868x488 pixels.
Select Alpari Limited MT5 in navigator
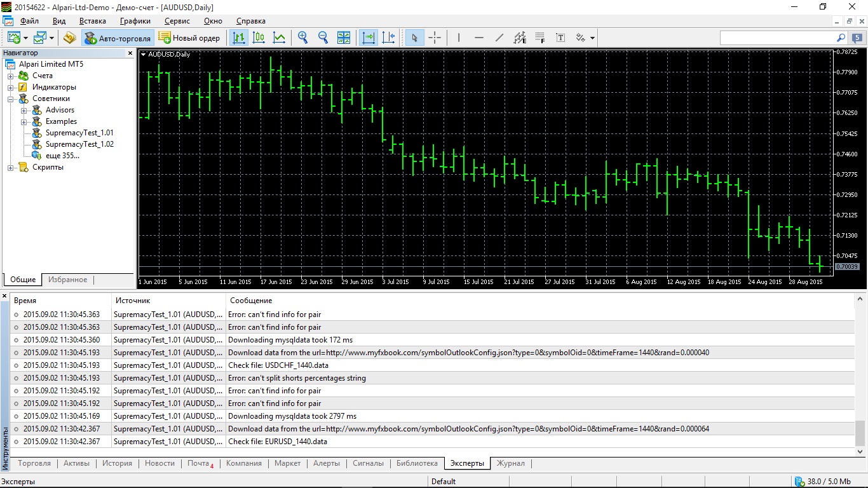point(51,64)
